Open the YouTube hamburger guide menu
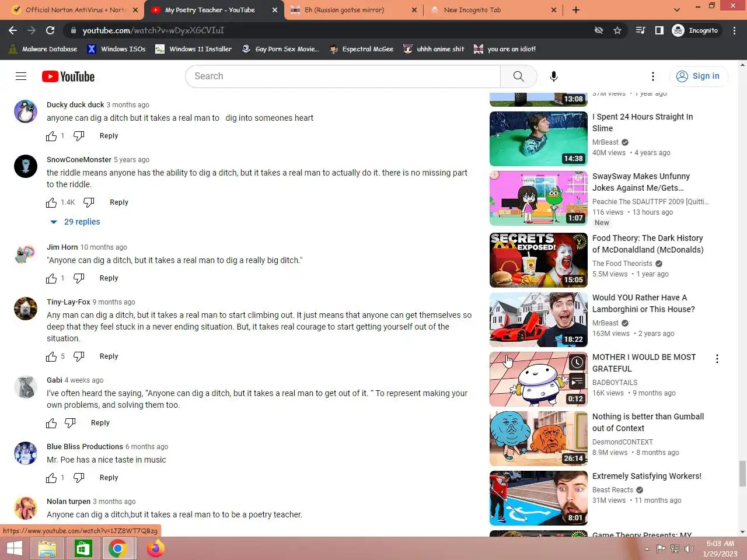The height and width of the screenshot is (560, 747). (21, 76)
